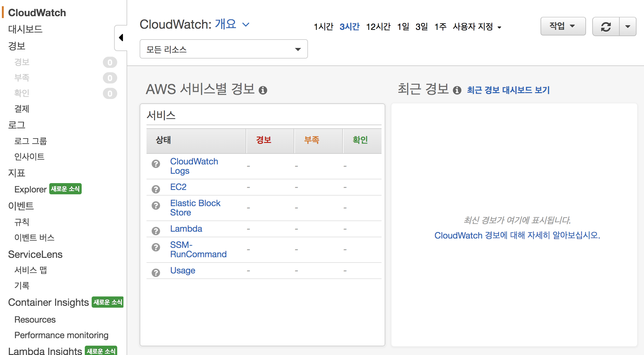Select the 1일 time range
Image resolution: width=644 pixels, height=355 pixels.
[403, 27]
